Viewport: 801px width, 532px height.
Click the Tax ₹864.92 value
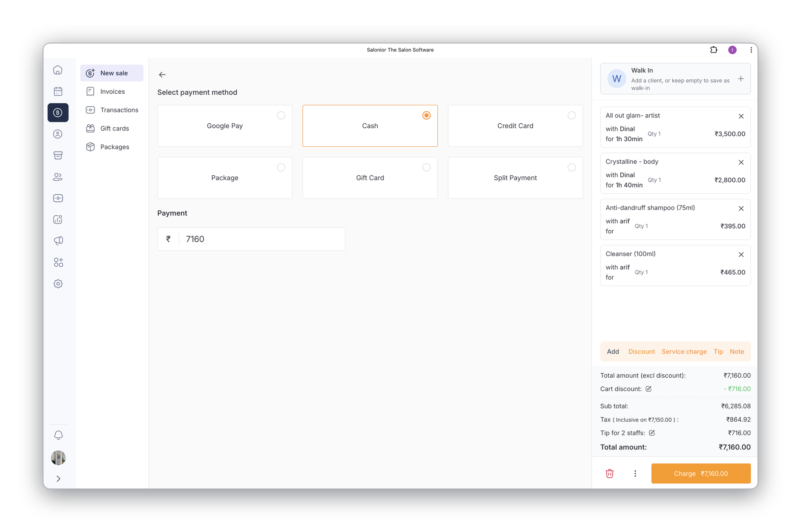(739, 419)
